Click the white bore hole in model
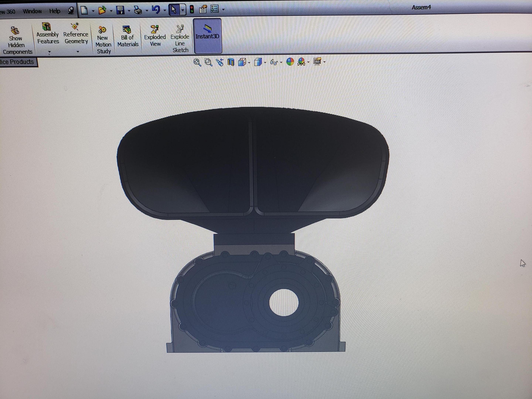 [x=284, y=302]
